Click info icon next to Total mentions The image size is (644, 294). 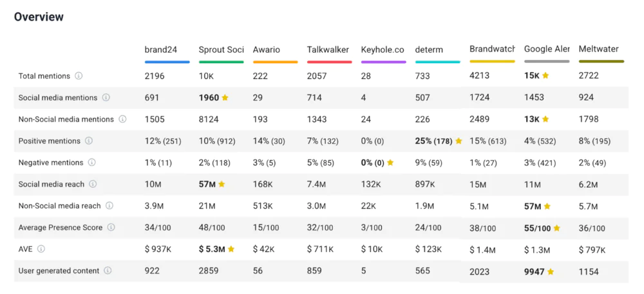(79, 76)
